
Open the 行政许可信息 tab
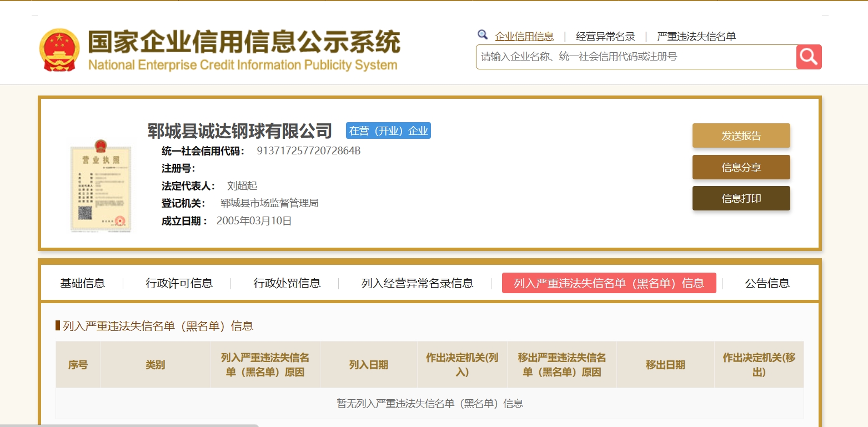[179, 283]
